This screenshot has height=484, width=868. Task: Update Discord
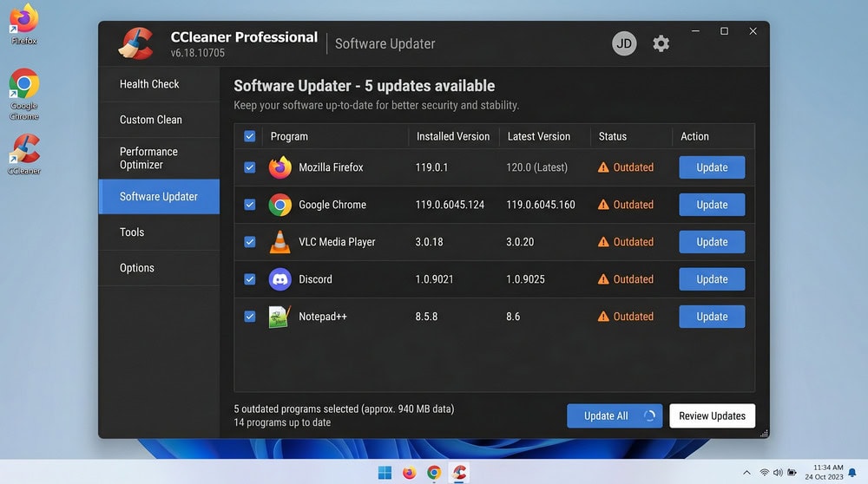[x=712, y=279]
